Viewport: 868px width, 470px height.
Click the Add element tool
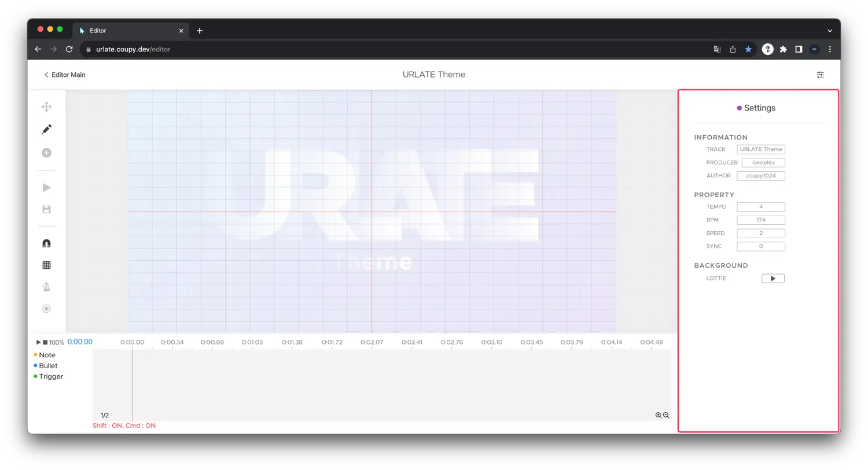[x=46, y=153]
